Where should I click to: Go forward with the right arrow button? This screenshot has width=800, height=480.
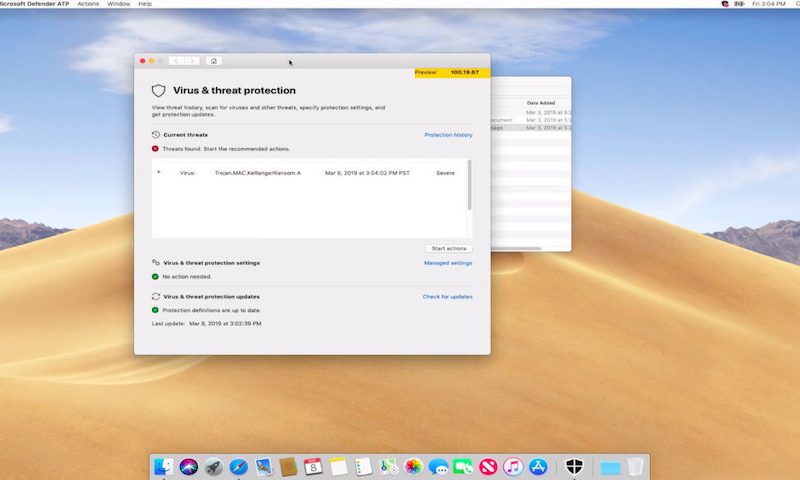[192, 61]
